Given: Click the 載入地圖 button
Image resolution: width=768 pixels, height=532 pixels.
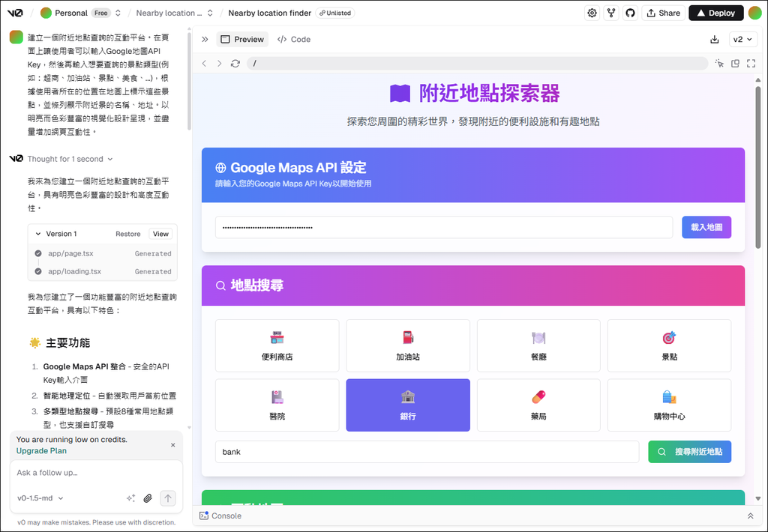Looking at the screenshot, I should click(706, 227).
